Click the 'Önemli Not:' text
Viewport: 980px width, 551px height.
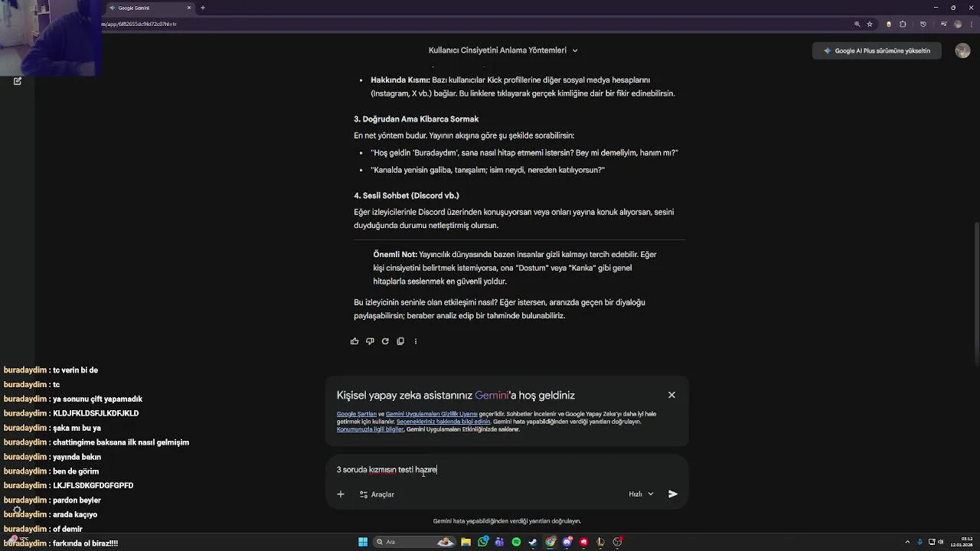pyautogui.click(x=395, y=255)
